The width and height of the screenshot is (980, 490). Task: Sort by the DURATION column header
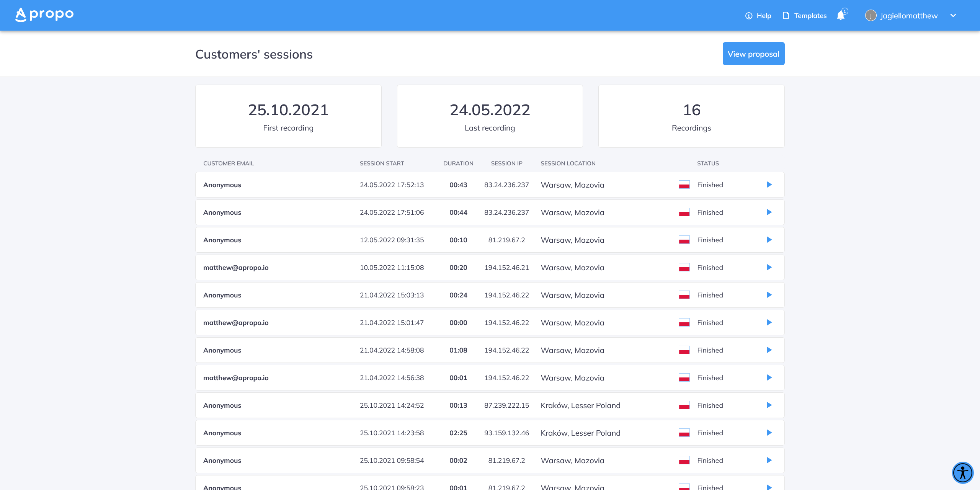point(458,163)
